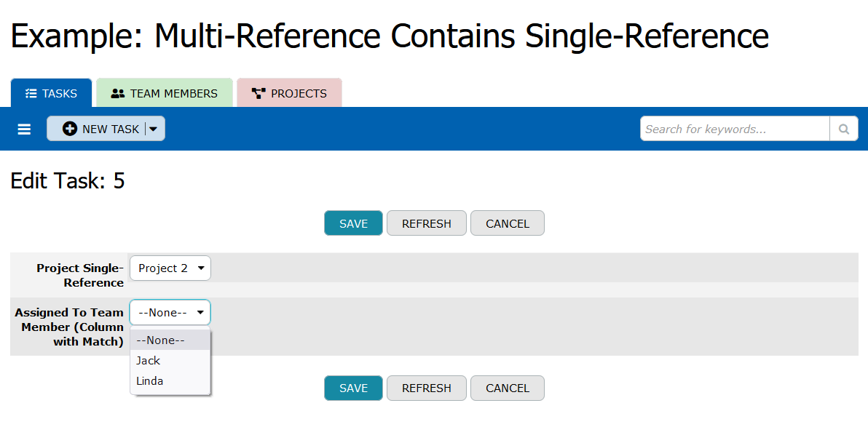Click the Tasks tab checklist icon
Screen dimensions: 868x435
[x=31, y=93]
